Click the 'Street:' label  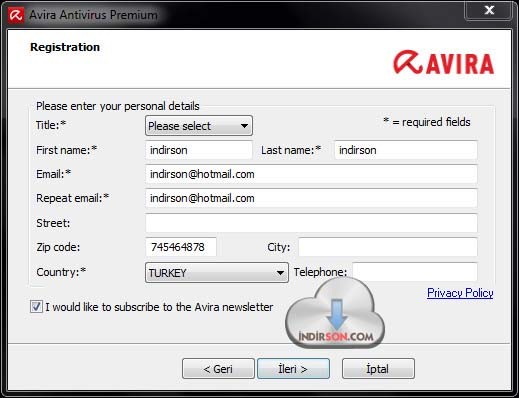(53, 223)
